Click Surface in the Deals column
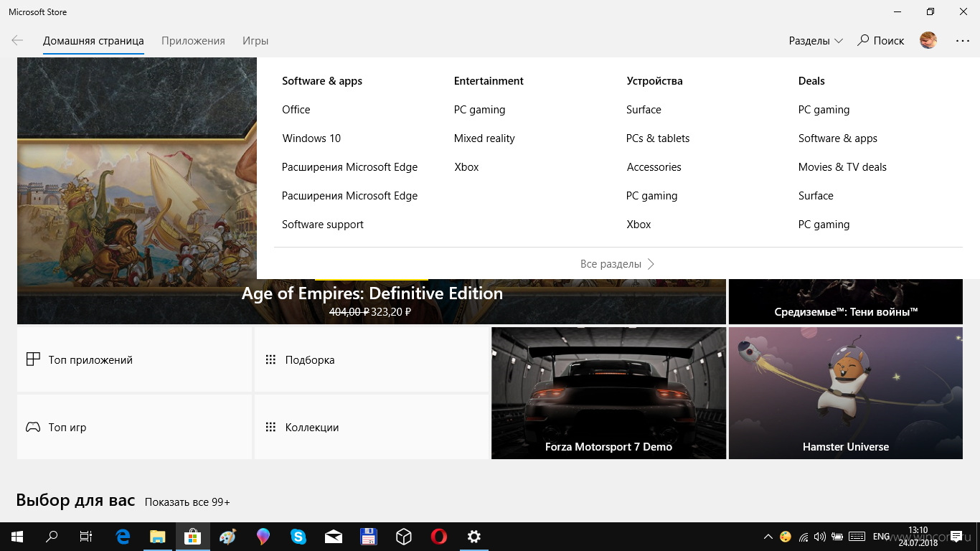The height and width of the screenshot is (551, 980). [x=816, y=196]
